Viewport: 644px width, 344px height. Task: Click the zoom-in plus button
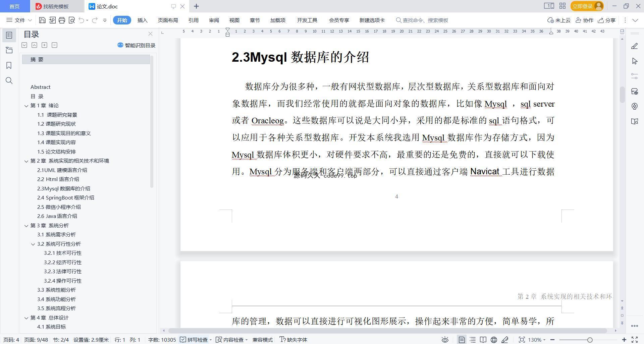click(624, 340)
